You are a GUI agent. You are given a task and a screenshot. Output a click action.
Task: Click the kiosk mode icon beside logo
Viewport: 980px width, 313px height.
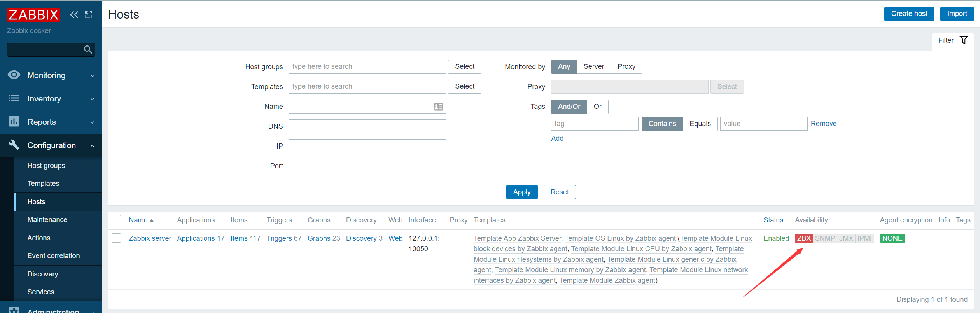(x=88, y=15)
